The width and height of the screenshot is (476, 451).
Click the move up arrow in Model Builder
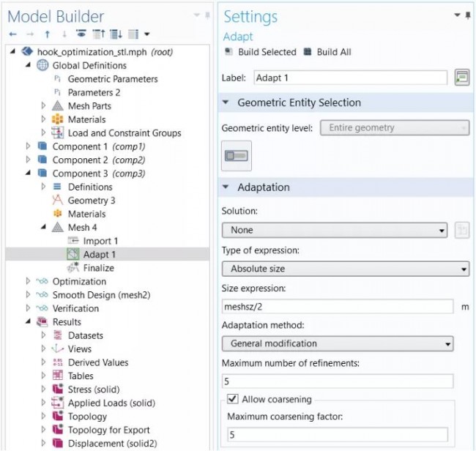coord(48,34)
